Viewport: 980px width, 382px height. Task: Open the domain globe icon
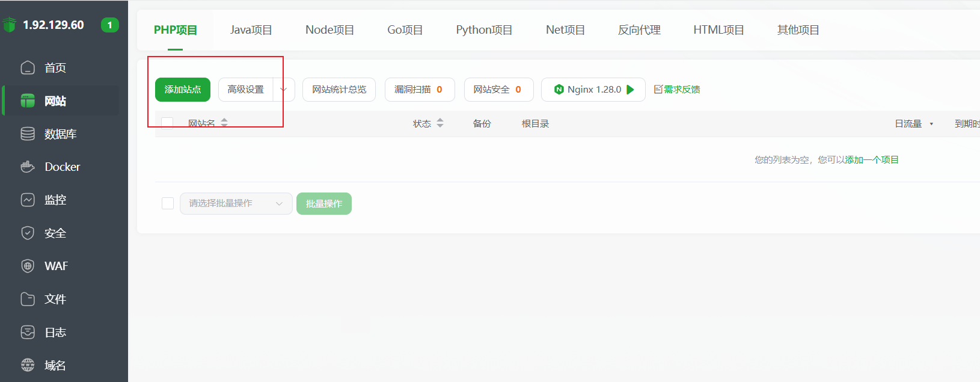point(28,365)
